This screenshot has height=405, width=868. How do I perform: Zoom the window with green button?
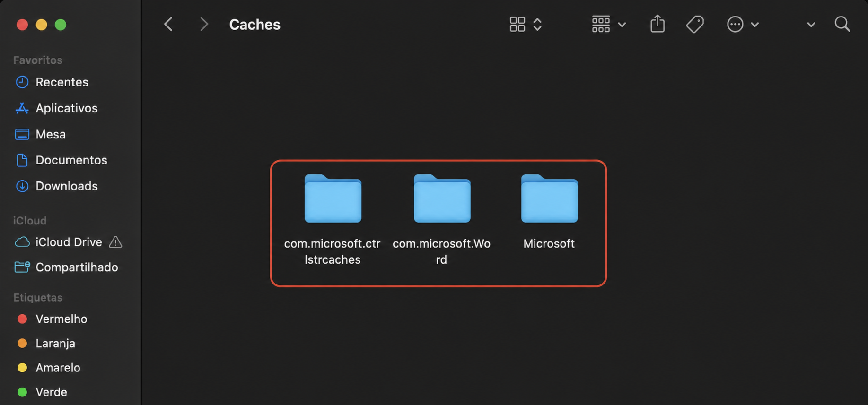point(61,25)
